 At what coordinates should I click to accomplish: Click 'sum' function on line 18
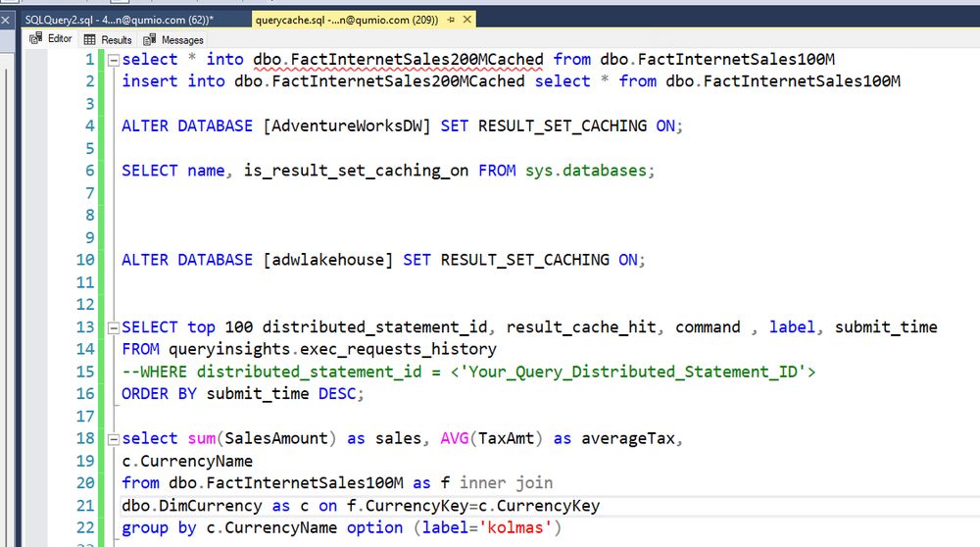pyautogui.click(x=201, y=438)
